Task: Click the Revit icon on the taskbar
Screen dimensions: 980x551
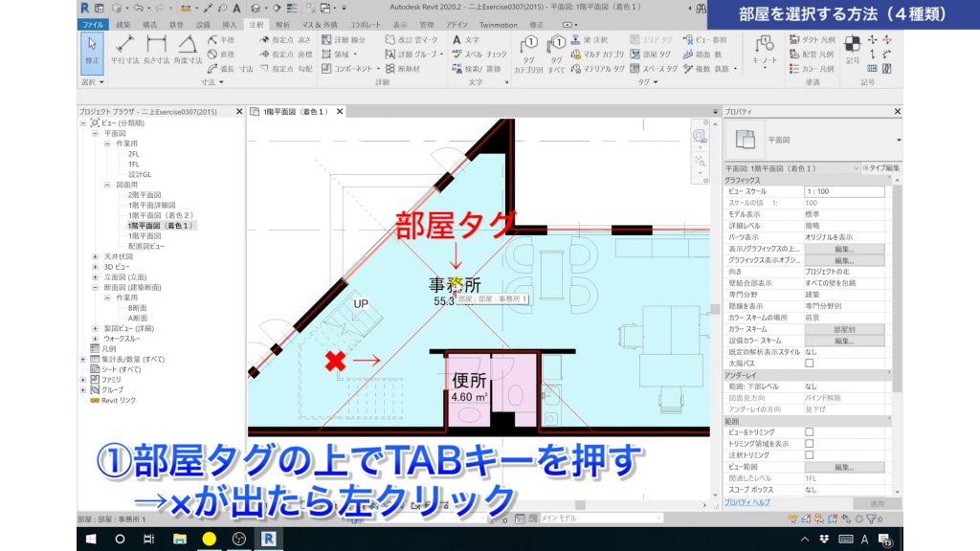Action: coord(271,540)
